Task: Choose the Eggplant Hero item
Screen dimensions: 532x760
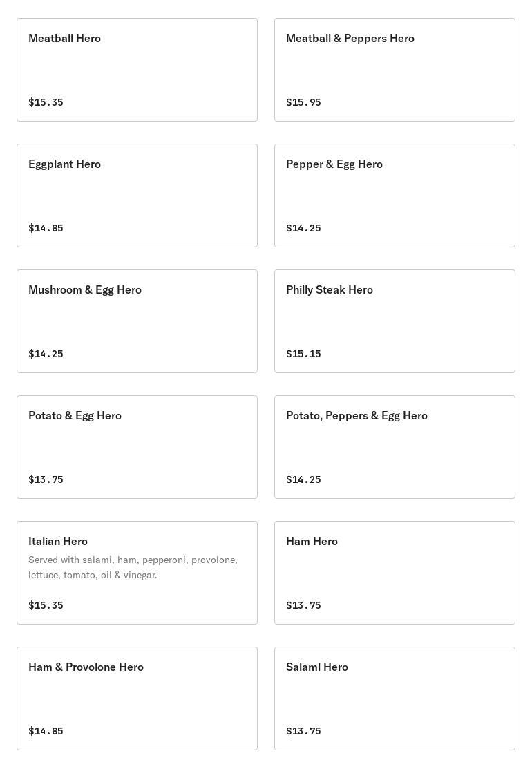Action: pos(137,196)
